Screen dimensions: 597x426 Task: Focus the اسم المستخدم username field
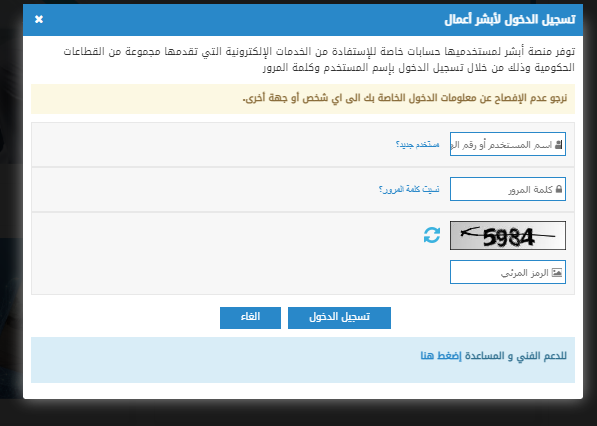pyautogui.click(x=508, y=144)
